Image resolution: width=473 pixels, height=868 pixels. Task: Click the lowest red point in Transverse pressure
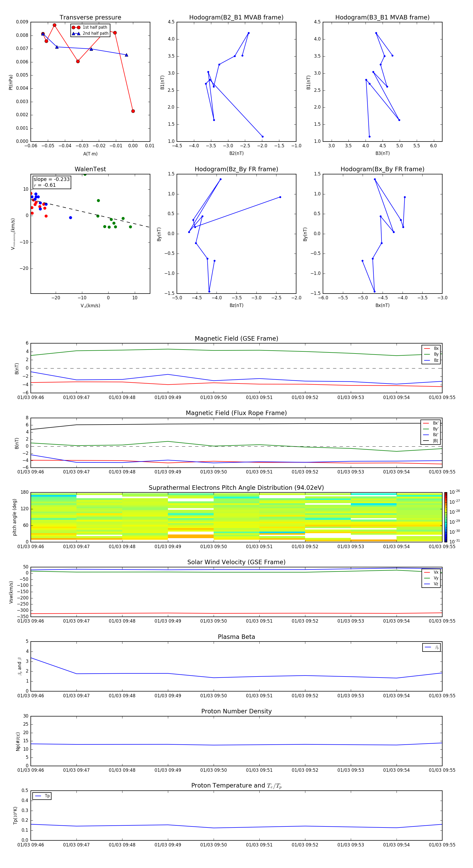pyautogui.click(x=133, y=111)
